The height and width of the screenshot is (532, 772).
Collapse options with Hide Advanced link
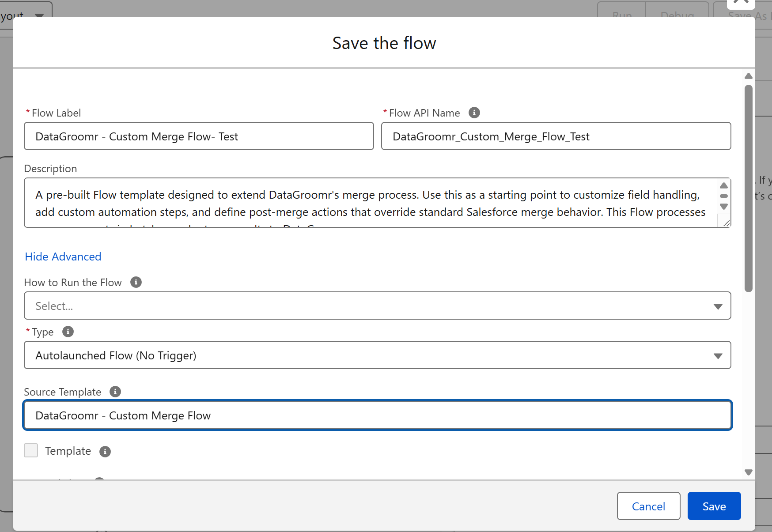click(x=63, y=257)
